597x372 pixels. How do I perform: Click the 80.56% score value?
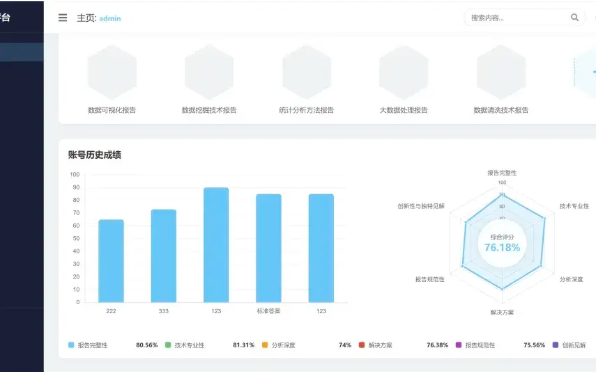click(x=147, y=345)
